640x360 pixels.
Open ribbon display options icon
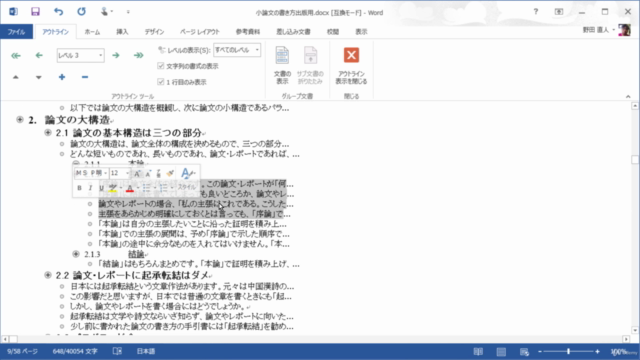559,12
